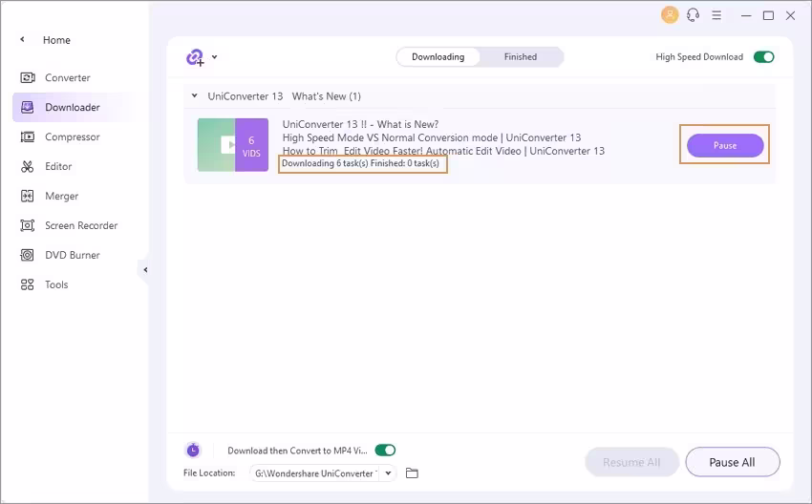Open the Converter section icon
The image size is (812, 504).
pos(27,77)
